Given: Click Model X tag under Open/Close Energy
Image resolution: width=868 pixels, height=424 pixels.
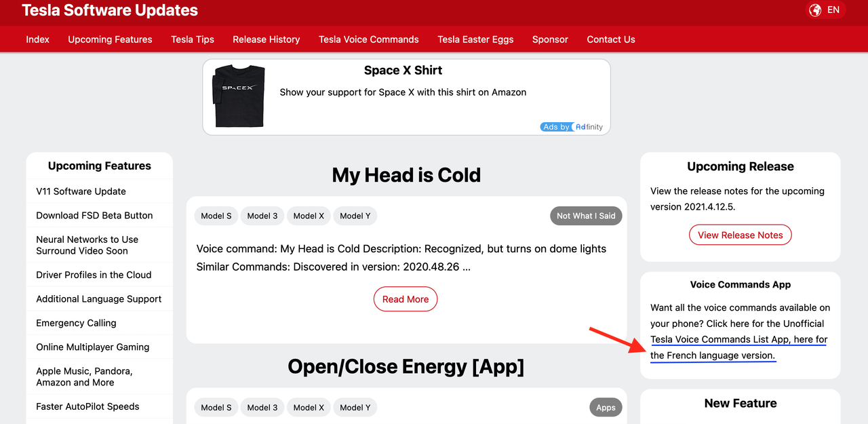Looking at the screenshot, I should point(309,407).
